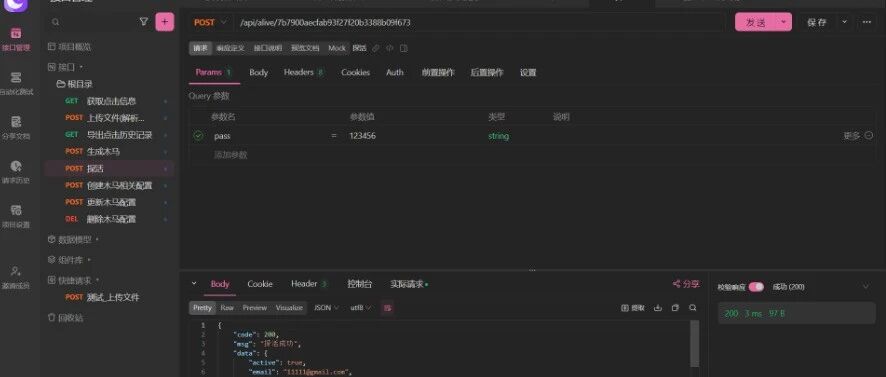Toggle the pass parameter checkbox
The image size is (886, 377).
coord(198,136)
